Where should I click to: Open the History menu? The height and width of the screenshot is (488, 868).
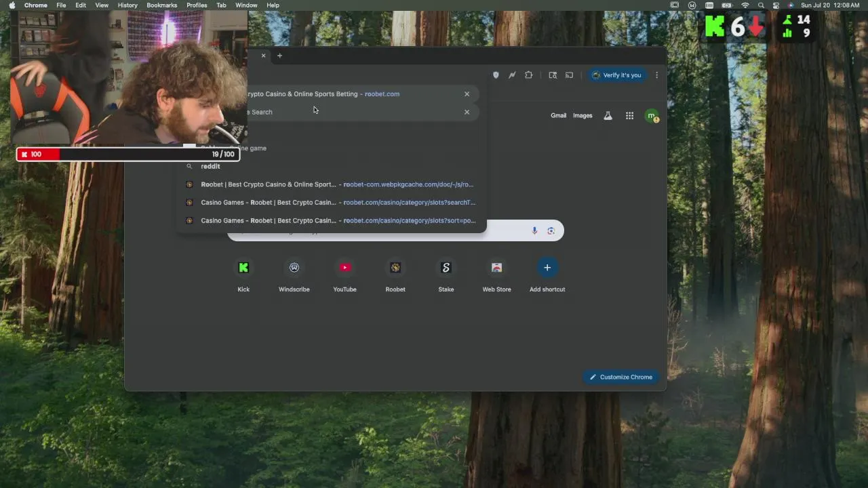127,5
